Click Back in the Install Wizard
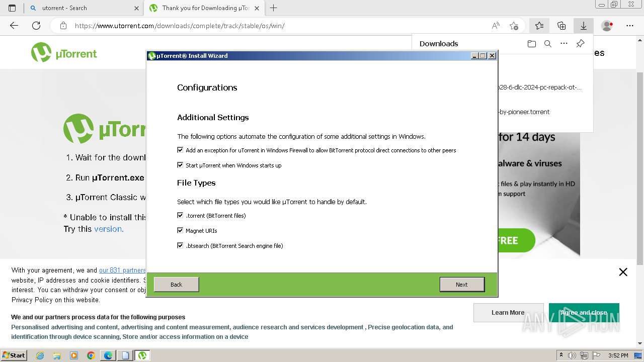644x362 pixels. (x=176, y=285)
